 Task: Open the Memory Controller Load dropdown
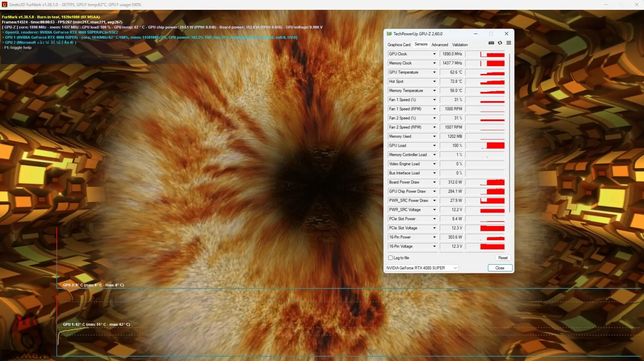tap(434, 155)
